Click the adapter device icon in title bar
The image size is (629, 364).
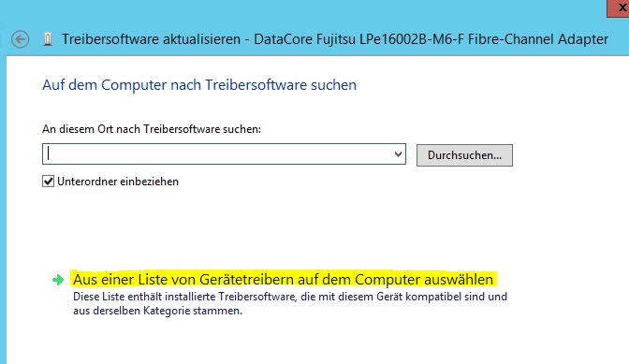point(48,39)
